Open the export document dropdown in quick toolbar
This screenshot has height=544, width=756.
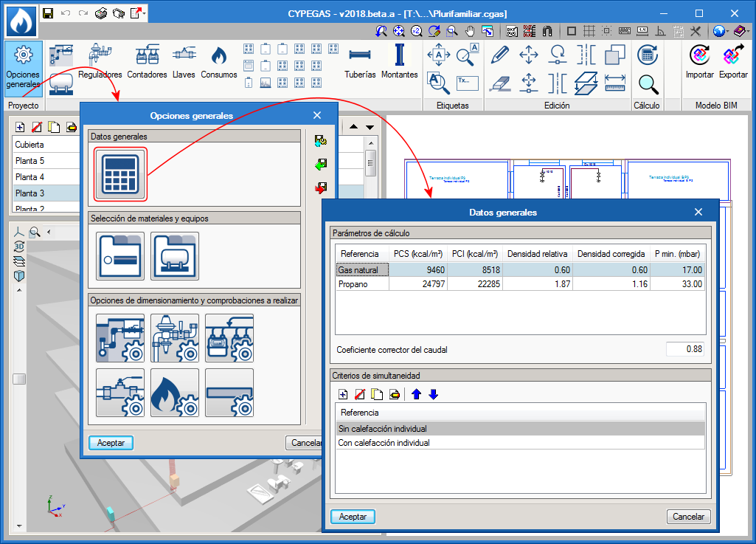pyautogui.click(x=139, y=13)
